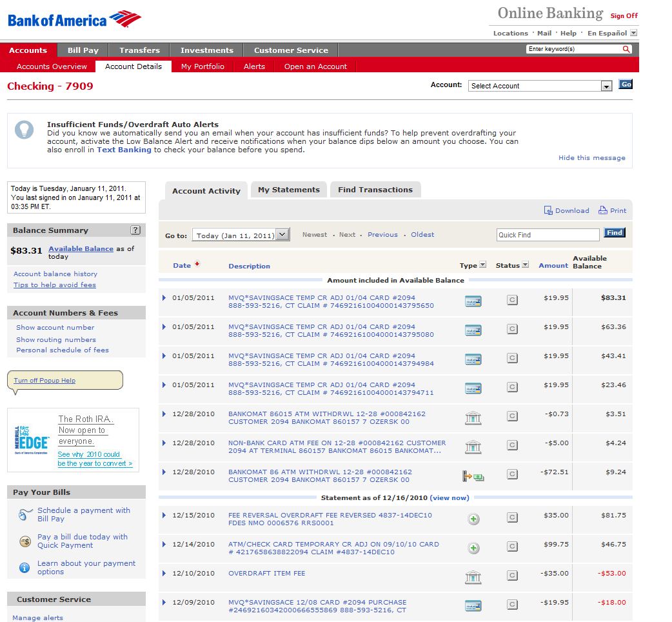
Task: Switch to the My Statements tab
Action: [x=288, y=190]
